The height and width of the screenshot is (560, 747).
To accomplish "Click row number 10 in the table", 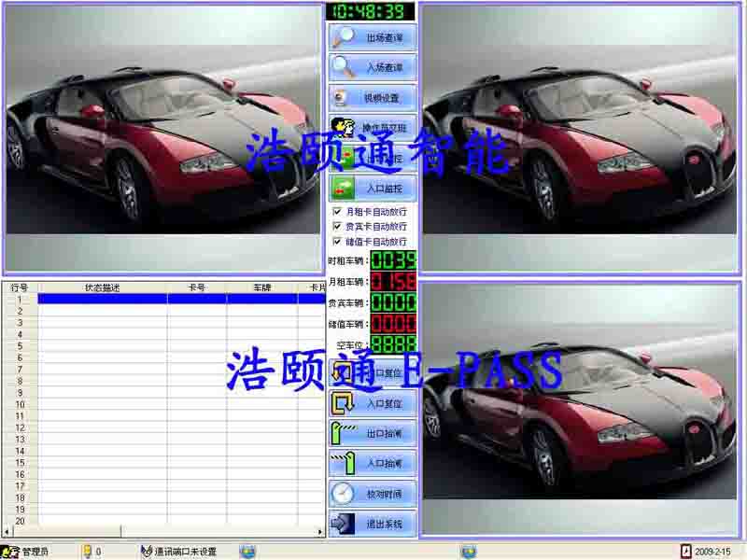I will pos(20,405).
